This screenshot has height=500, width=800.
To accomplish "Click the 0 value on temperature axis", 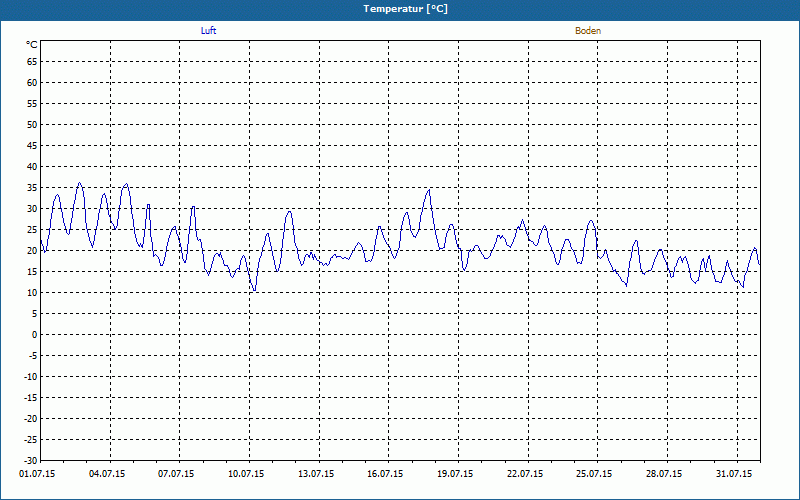I will click(35, 335).
